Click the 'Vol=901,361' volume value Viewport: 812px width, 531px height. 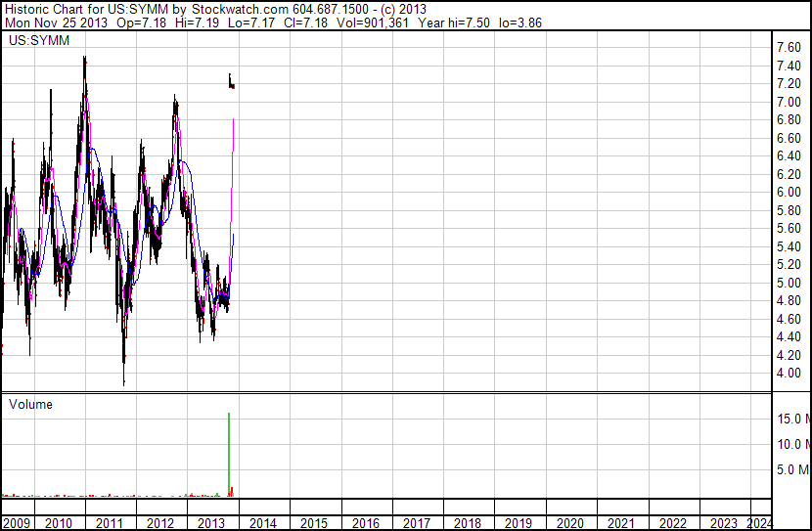tap(373, 22)
